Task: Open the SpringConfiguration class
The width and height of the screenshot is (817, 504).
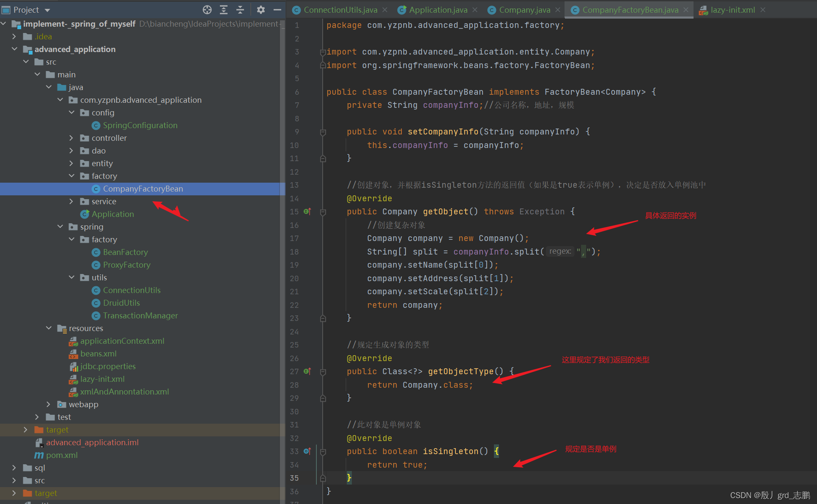Action: [140, 125]
